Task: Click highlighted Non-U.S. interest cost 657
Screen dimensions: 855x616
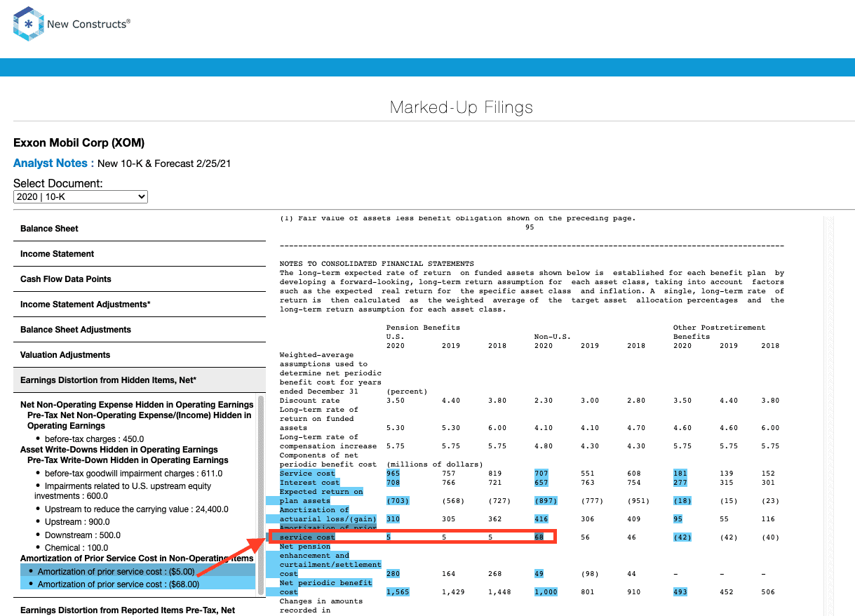Action: (x=541, y=483)
